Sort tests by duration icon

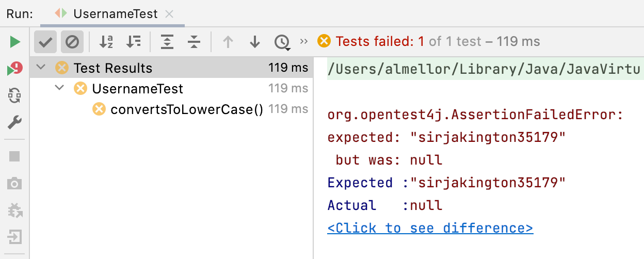click(x=134, y=42)
